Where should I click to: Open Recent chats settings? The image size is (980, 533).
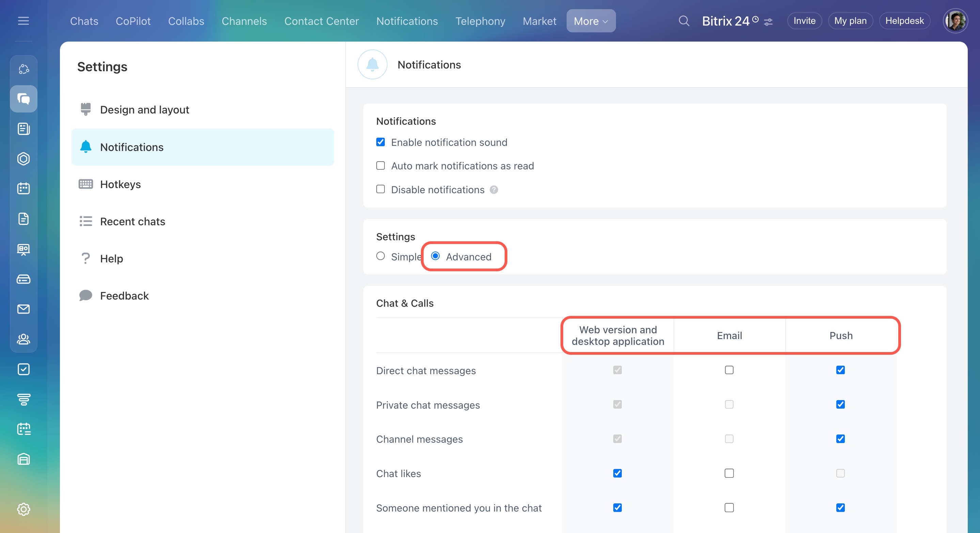tap(203, 221)
